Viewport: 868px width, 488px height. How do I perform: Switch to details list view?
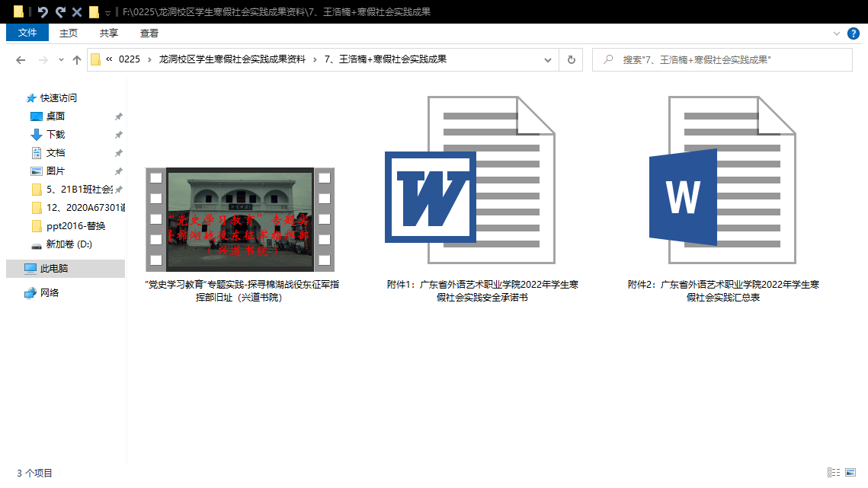[833, 473]
